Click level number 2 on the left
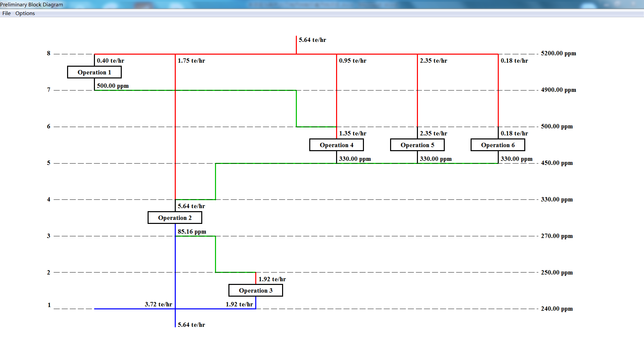 (x=49, y=273)
